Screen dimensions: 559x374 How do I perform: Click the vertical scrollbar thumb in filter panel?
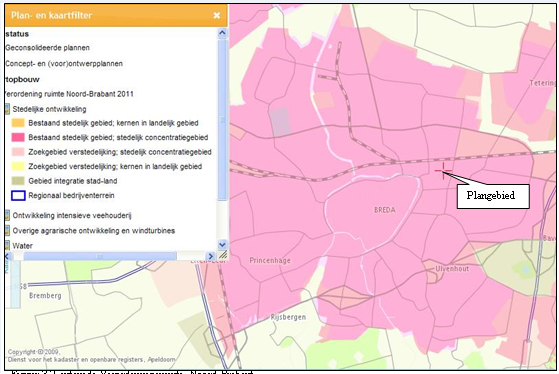tap(222, 119)
